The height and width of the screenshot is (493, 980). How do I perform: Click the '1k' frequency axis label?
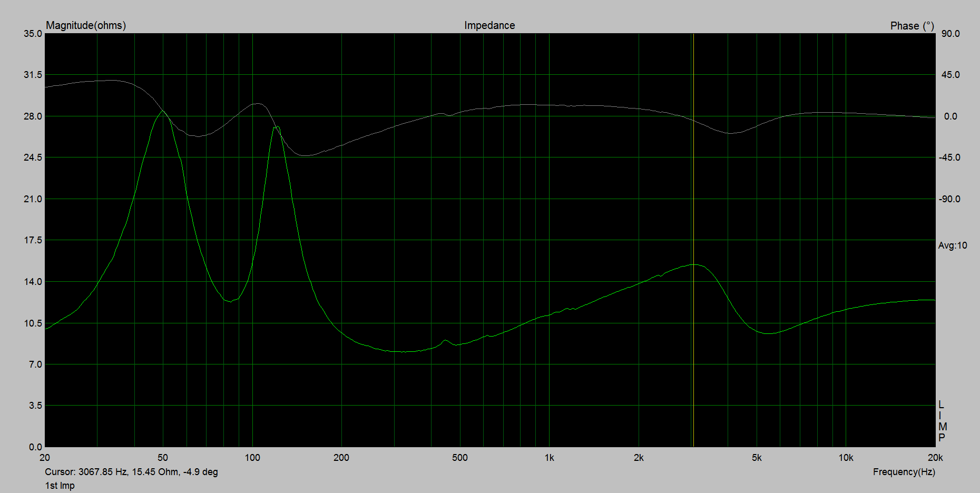(550, 458)
